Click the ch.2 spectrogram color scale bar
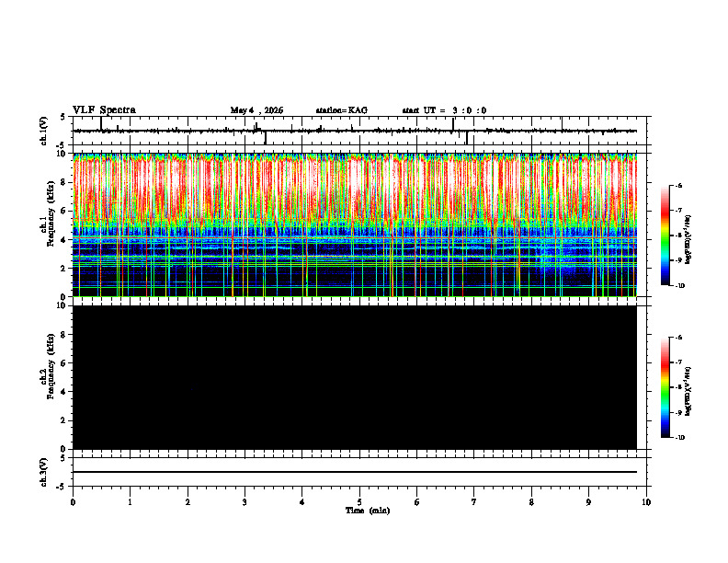The image size is (728, 563). (x=665, y=387)
